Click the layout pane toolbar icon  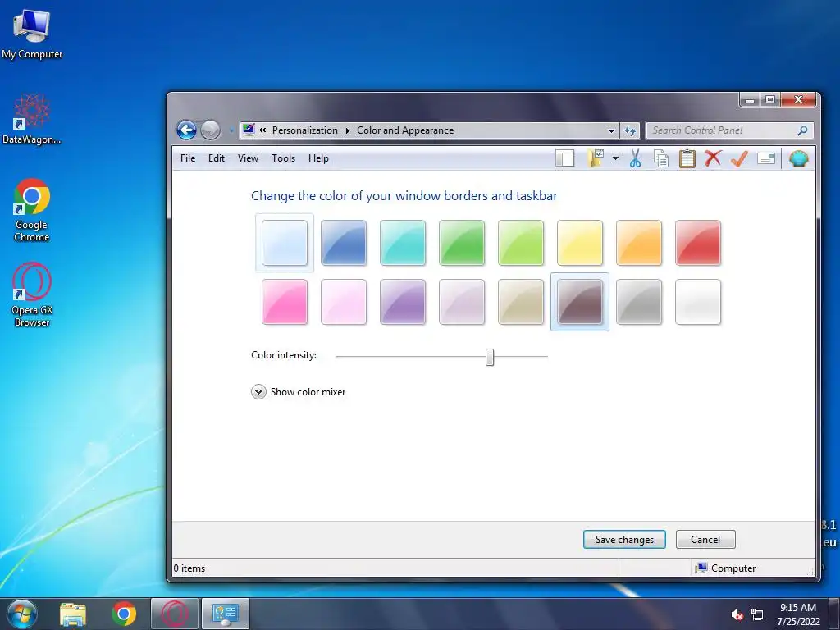[564, 158]
